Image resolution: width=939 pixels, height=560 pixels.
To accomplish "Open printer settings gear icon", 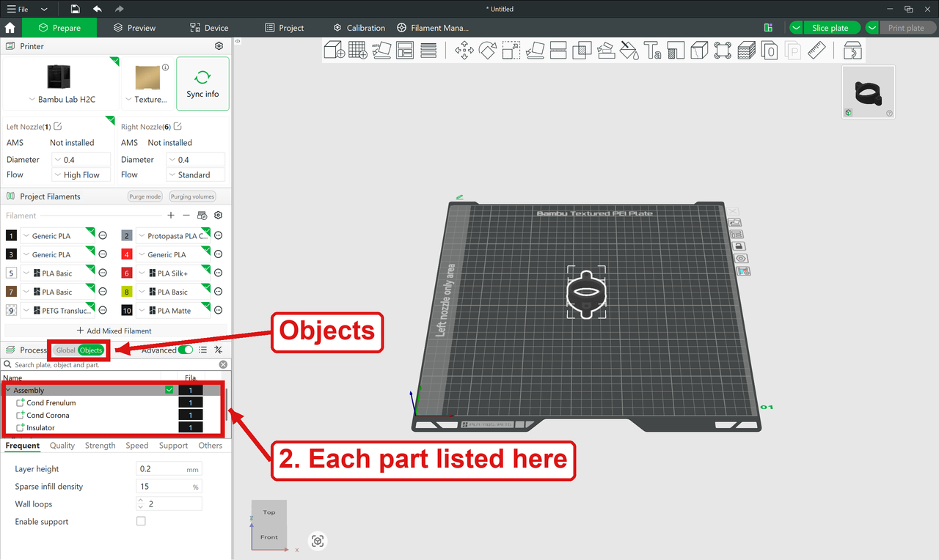I will click(x=219, y=46).
